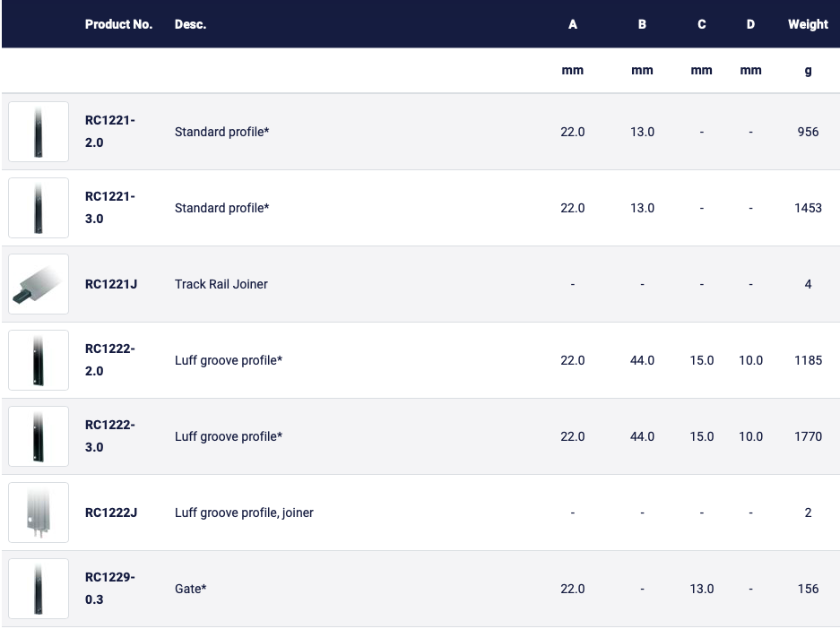Open the RC1222-3.0 luff groove thumbnail
The image size is (840, 629).
(x=39, y=436)
